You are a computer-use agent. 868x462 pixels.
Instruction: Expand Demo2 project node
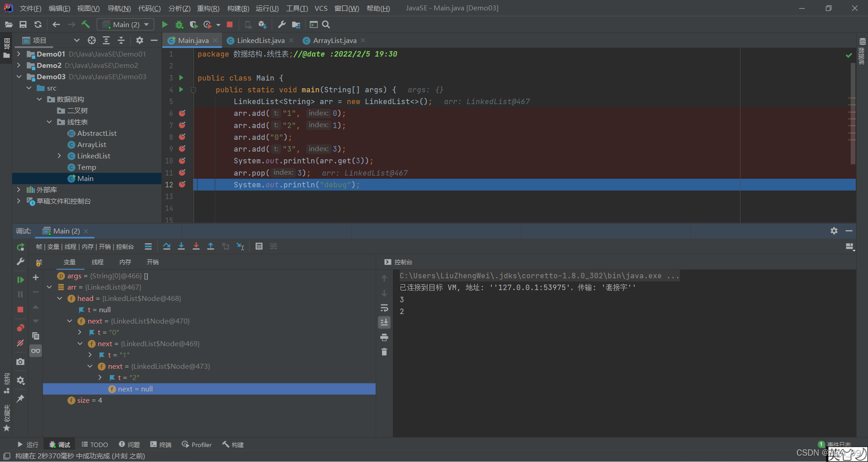pyautogui.click(x=19, y=65)
